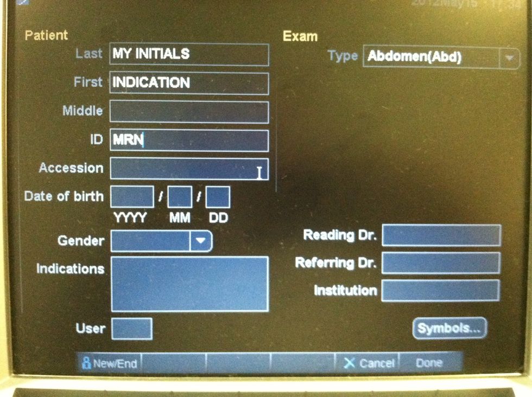Image resolution: width=532 pixels, height=397 pixels.
Task: Open the Gender dropdown arrow
Action: 201,241
